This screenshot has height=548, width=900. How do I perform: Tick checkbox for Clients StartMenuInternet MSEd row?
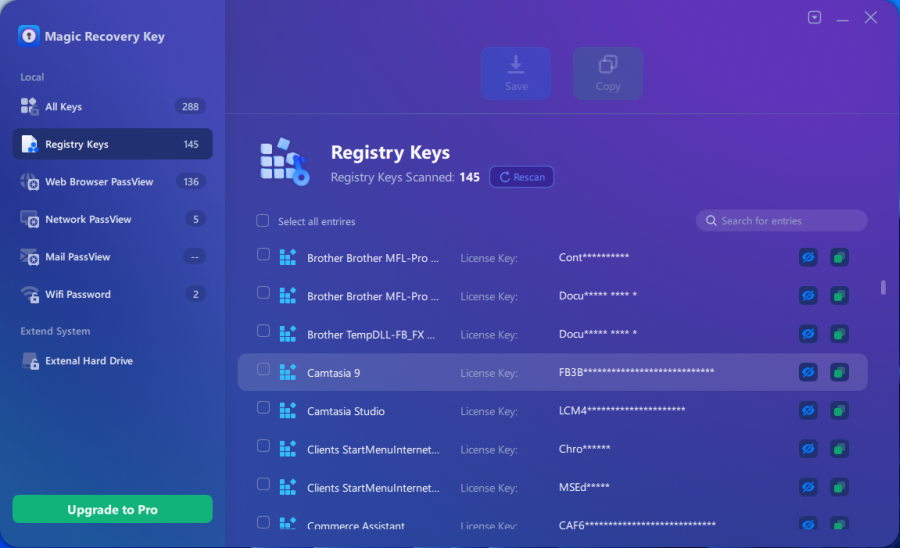click(x=263, y=484)
